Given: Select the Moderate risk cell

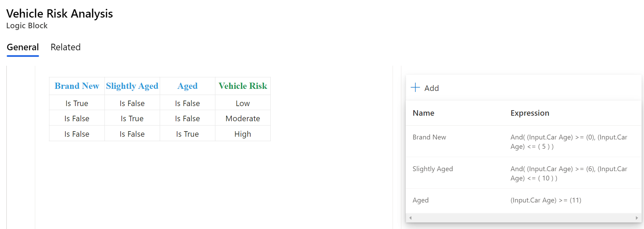Looking at the screenshot, I should pyautogui.click(x=242, y=118).
